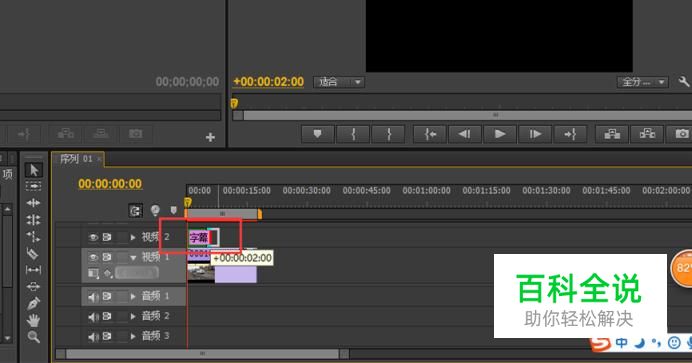Expand the 音频 3 track
Viewport: 692px width, 363px height.
[133, 336]
